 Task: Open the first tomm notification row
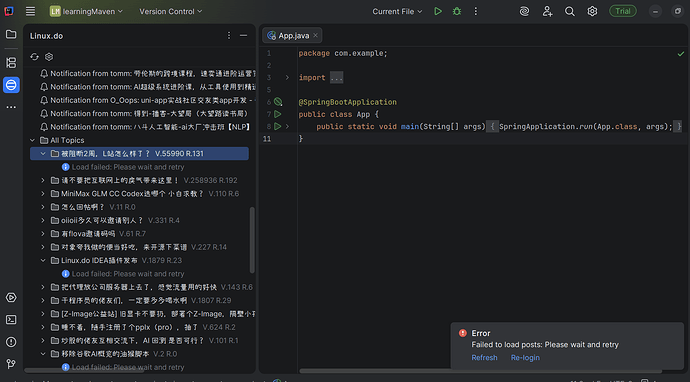(x=147, y=73)
